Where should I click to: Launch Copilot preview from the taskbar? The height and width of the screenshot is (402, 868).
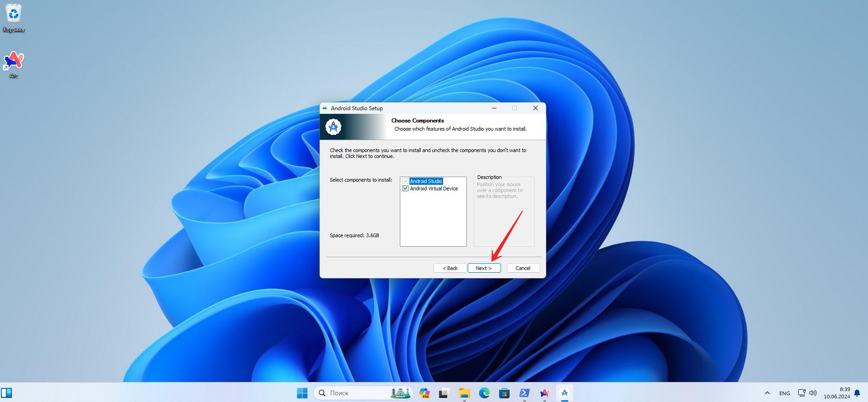click(424, 393)
